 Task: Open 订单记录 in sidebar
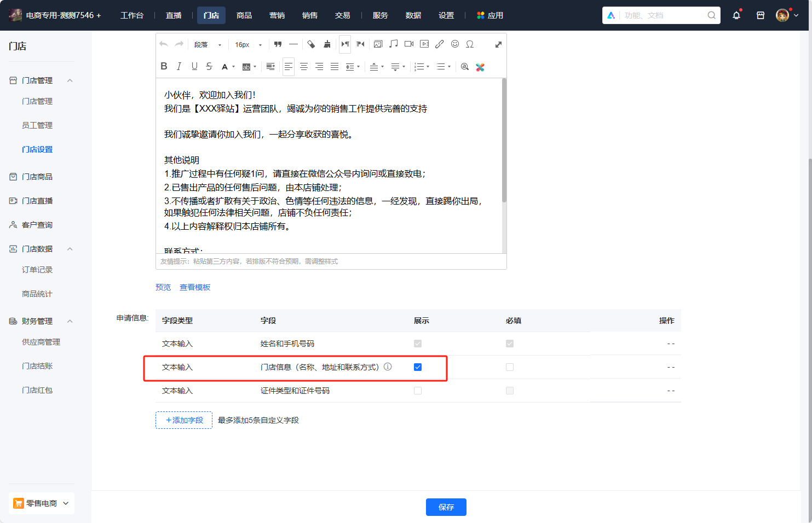click(37, 270)
